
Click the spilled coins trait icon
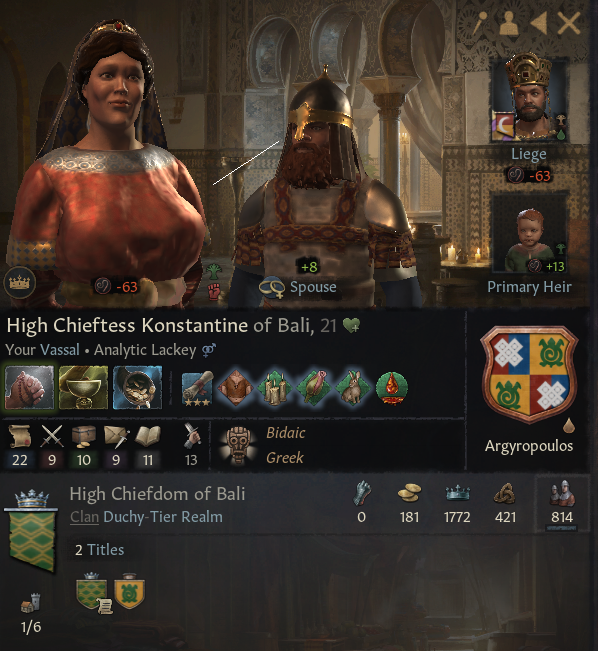137,388
